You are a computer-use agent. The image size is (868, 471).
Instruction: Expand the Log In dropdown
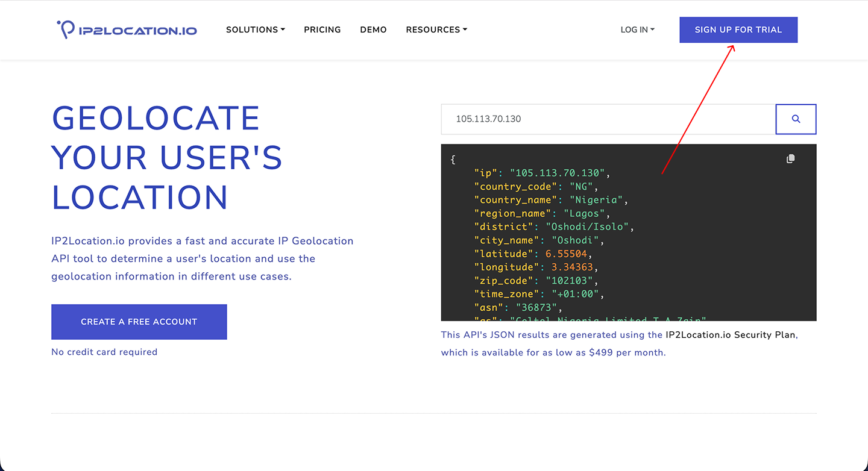coord(637,30)
